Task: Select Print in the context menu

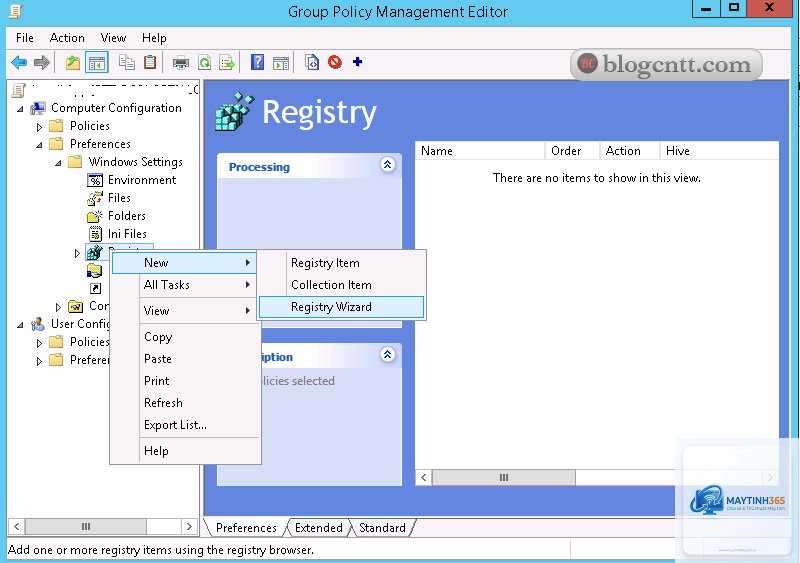Action: pyautogui.click(x=186, y=381)
